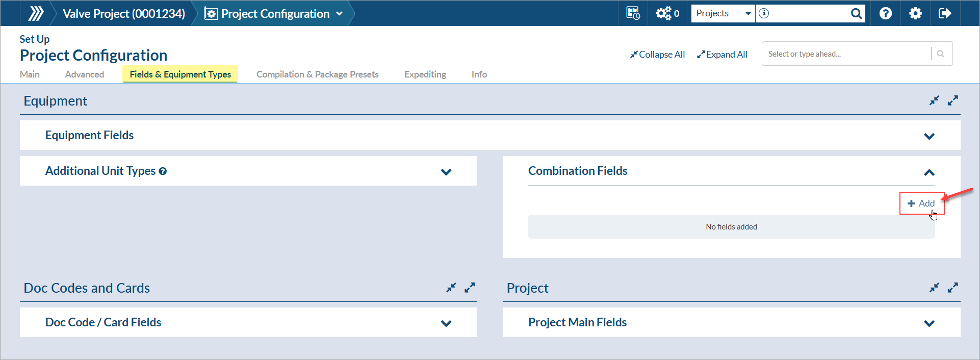This screenshot has height=360, width=980.
Task: Expand the Equipment Fields panel
Action: [x=929, y=136]
